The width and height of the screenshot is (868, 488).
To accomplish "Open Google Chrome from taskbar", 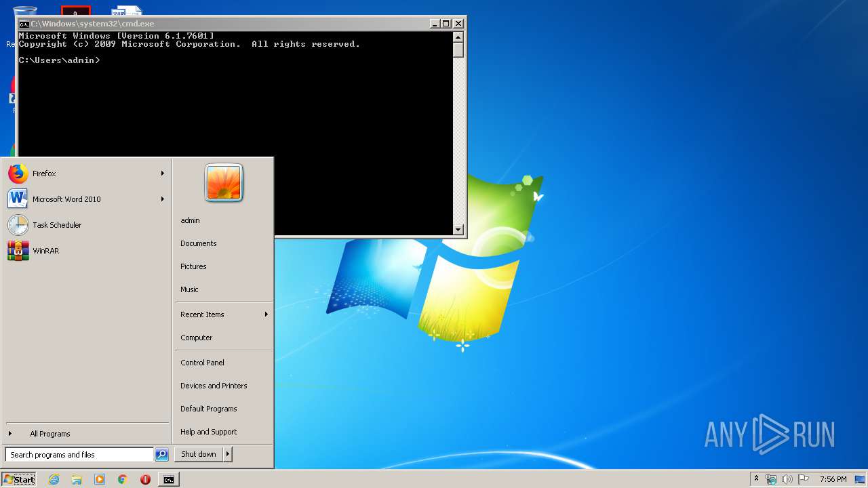I will click(x=123, y=479).
